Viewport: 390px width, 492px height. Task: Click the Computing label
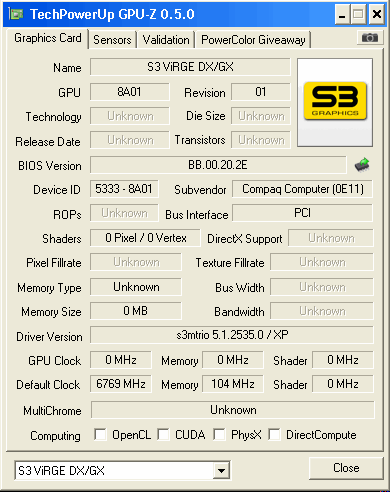tap(55, 436)
